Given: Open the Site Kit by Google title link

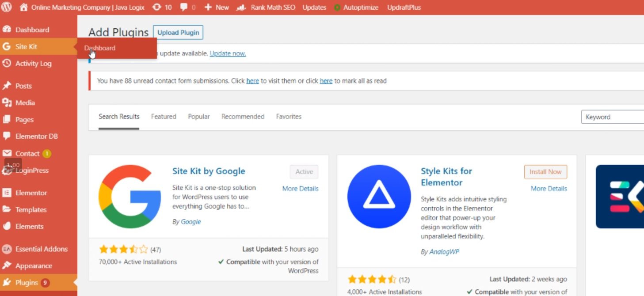Looking at the screenshot, I should tap(209, 171).
